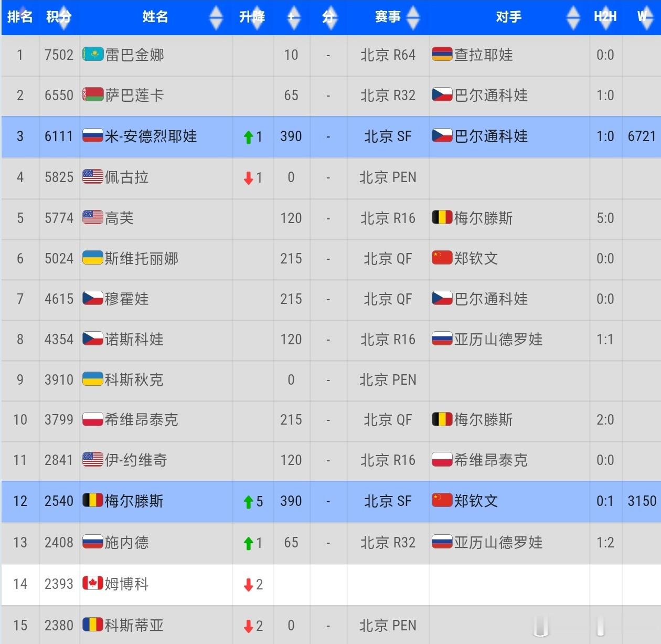The image size is (661, 644).
Task: Open player 萨巴莲卡's name
Action: pyautogui.click(x=135, y=95)
